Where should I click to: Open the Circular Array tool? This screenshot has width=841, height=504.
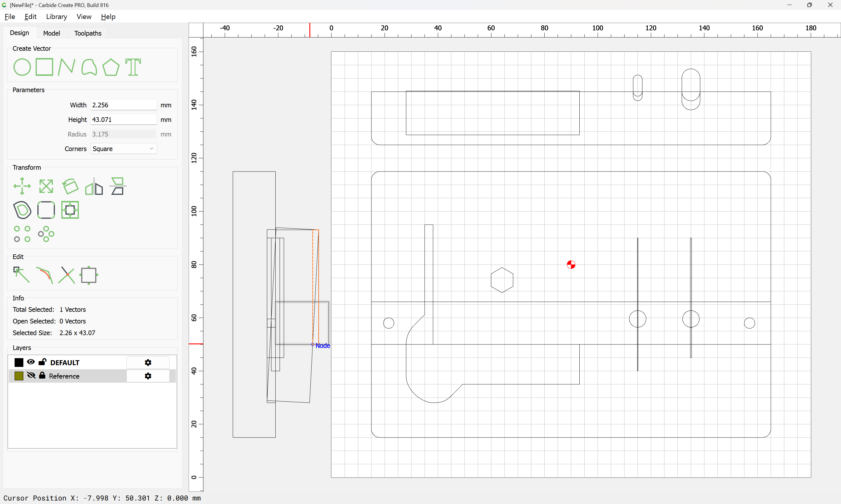(x=46, y=234)
